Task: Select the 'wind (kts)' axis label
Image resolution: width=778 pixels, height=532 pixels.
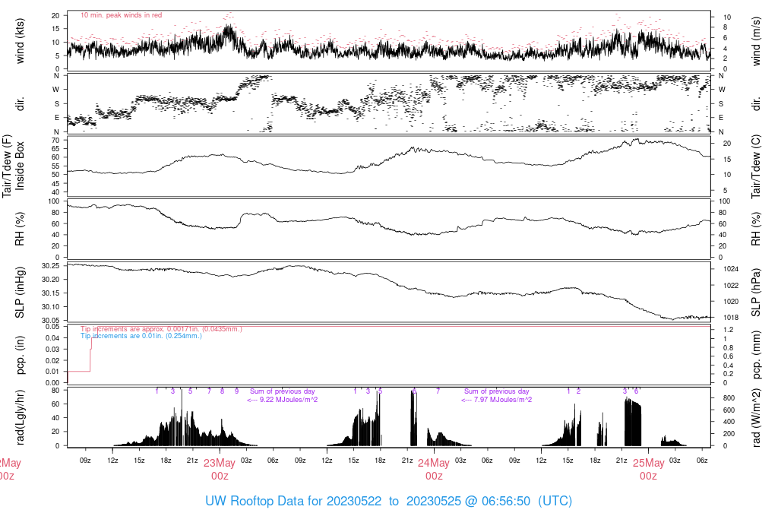Action: click(x=20, y=41)
